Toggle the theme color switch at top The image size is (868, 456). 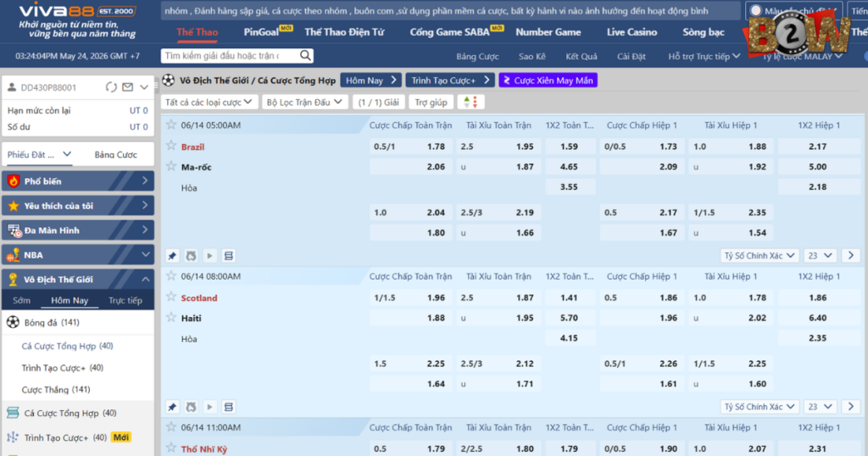[x=755, y=10]
